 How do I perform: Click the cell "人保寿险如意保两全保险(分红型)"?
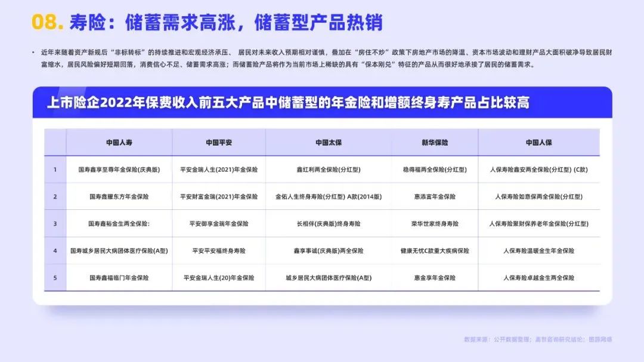[539, 196]
